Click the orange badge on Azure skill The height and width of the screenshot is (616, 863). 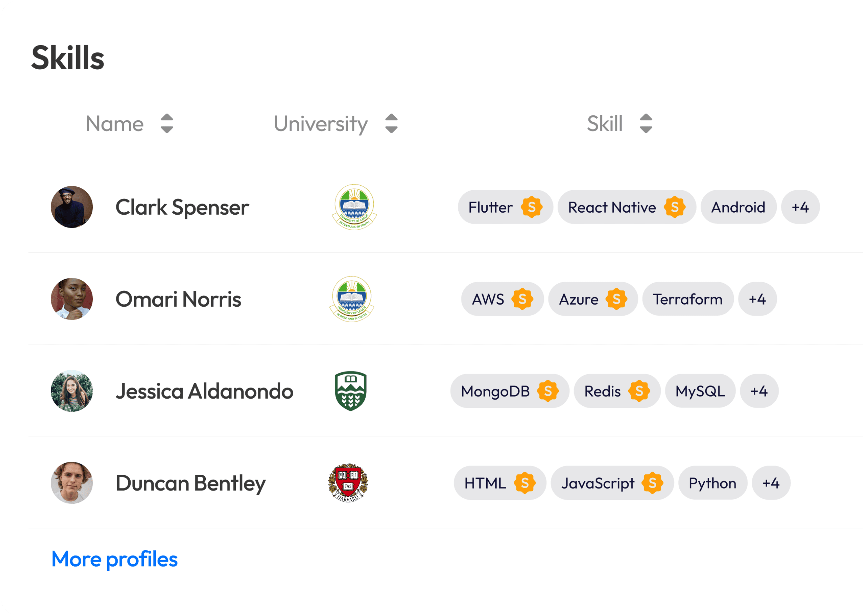[x=617, y=299]
